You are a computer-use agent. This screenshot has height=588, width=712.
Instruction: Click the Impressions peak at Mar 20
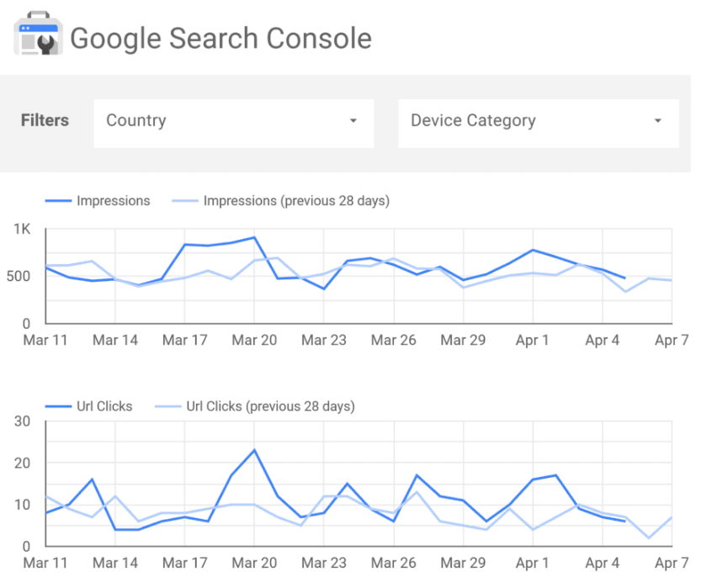[254, 237]
